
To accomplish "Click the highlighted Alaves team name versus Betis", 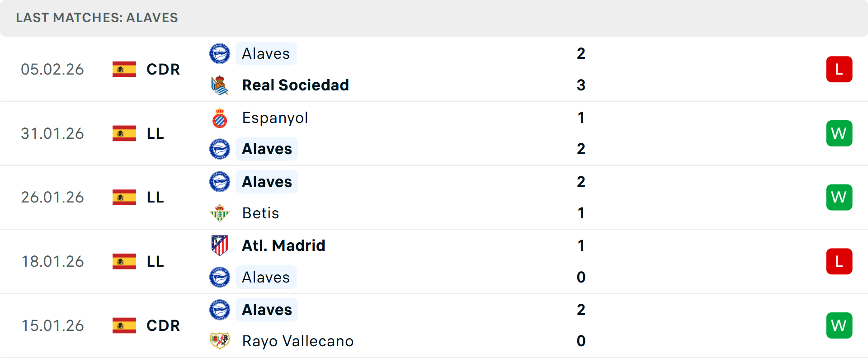I will (267, 182).
